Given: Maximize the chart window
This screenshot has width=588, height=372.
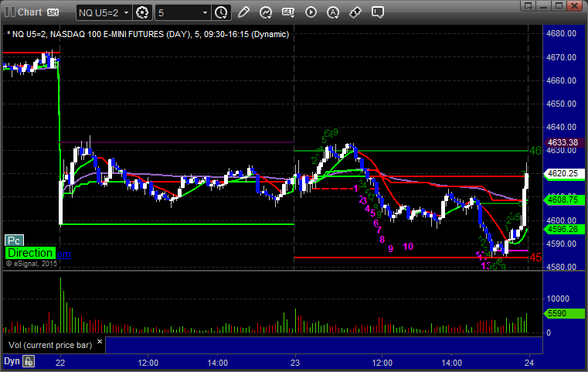Looking at the screenshot, I should click(x=559, y=5).
